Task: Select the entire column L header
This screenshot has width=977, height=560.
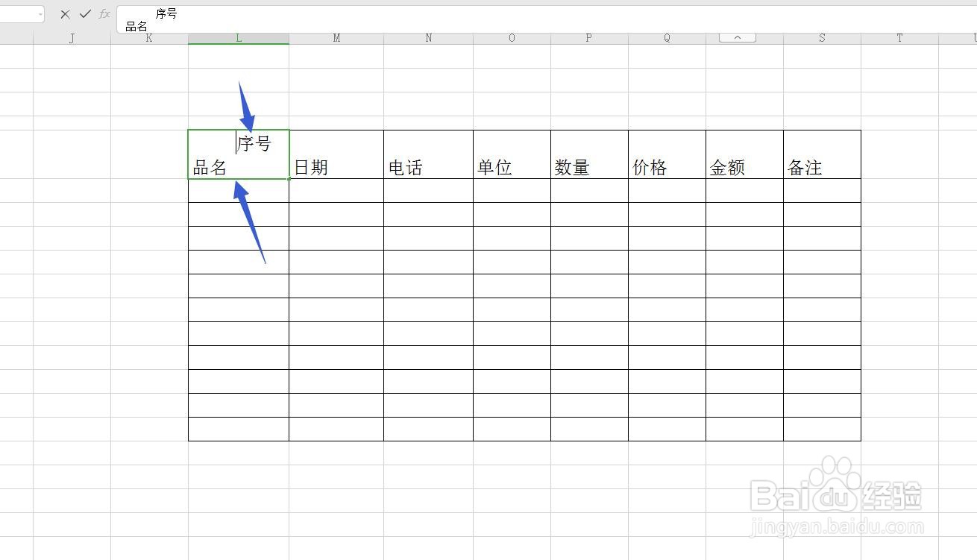Action: pyautogui.click(x=238, y=37)
